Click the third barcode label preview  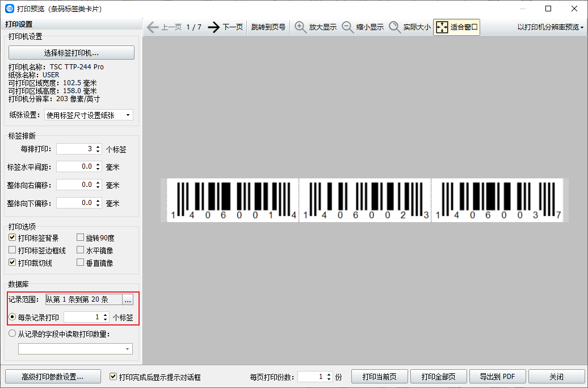497,200
